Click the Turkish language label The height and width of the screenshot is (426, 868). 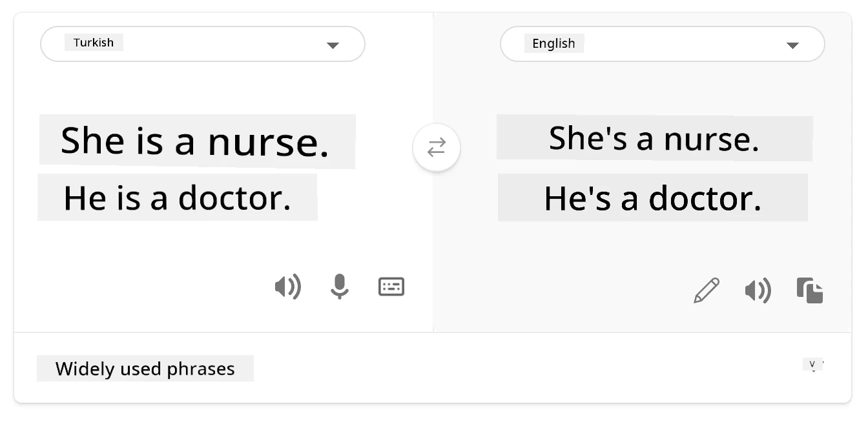94,43
